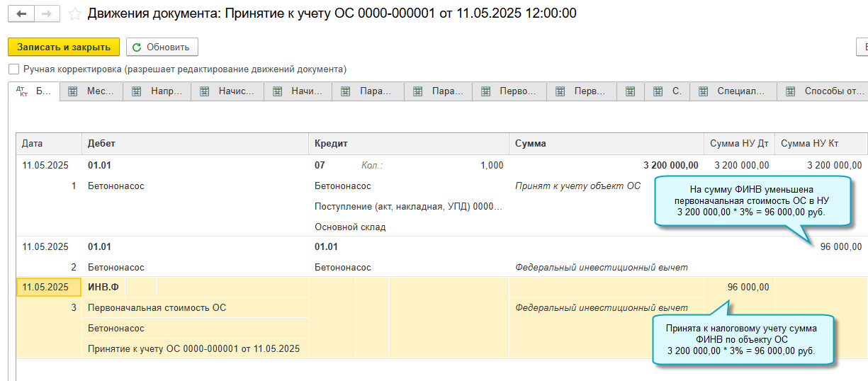Open the 'Напр…' register tab

[157, 91]
